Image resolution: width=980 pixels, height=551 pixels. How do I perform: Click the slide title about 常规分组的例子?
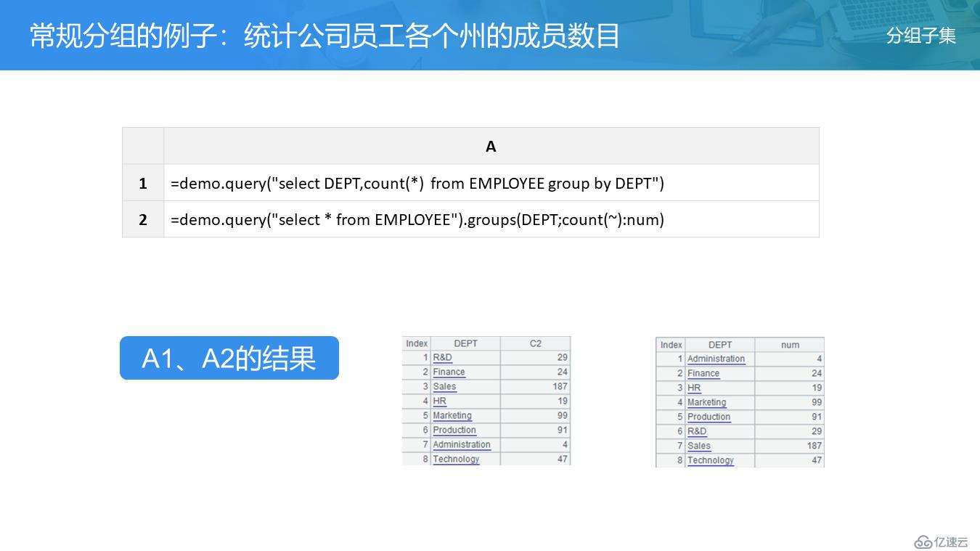pos(324,36)
